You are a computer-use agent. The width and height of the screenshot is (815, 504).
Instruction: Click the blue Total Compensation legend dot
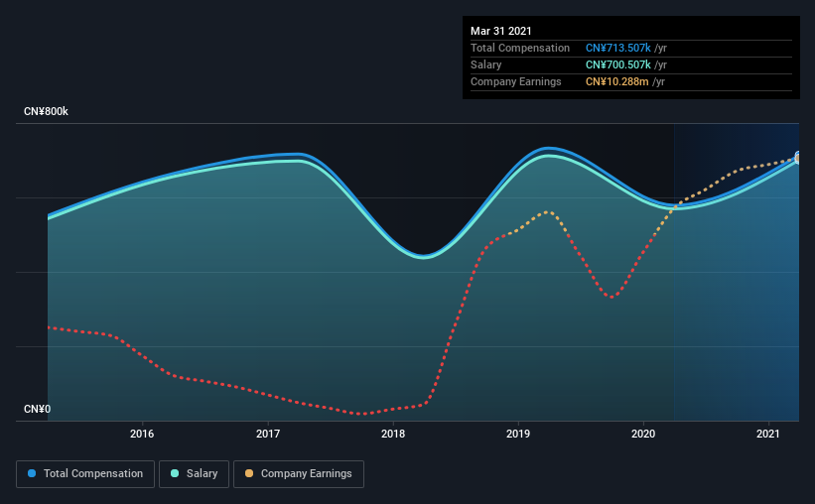[32, 473]
